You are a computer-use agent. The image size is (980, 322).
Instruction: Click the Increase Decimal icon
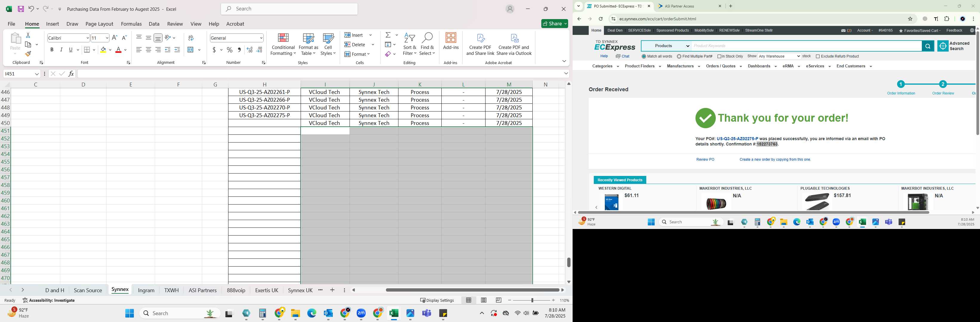click(x=250, y=50)
